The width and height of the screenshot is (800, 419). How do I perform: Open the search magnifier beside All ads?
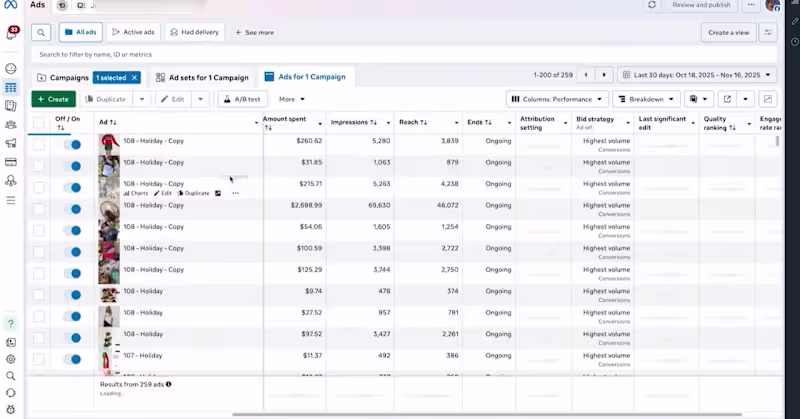pyautogui.click(x=41, y=32)
